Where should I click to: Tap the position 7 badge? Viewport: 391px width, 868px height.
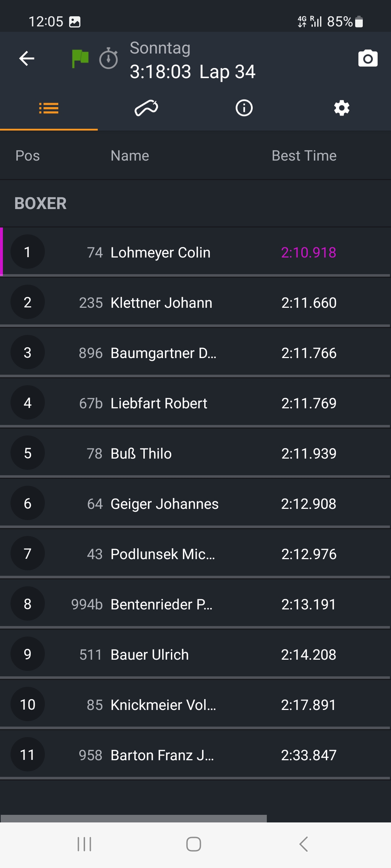click(x=28, y=554)
